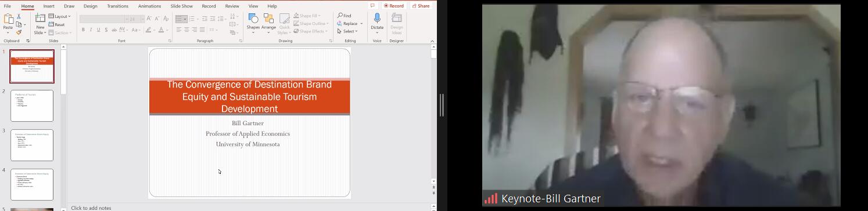Screen dimensions: 868x211
Task: Select the Format Painter brush icon
Action: [x=19, y=32]
